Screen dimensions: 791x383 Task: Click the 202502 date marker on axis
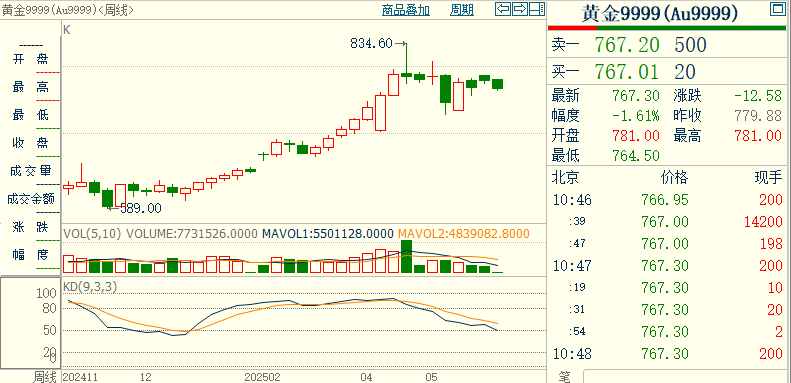[x=262, y=377]
